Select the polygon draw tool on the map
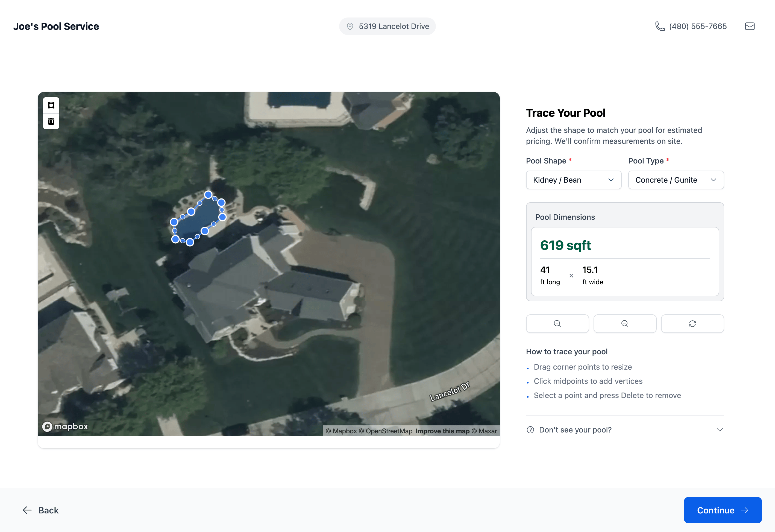Viewport: 775px width, 532px height. point(51,106)
